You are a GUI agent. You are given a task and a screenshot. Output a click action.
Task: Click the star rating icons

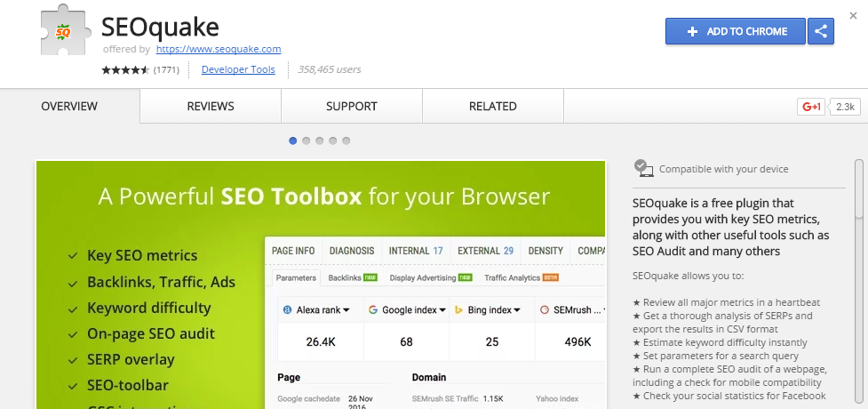[125, 69]
